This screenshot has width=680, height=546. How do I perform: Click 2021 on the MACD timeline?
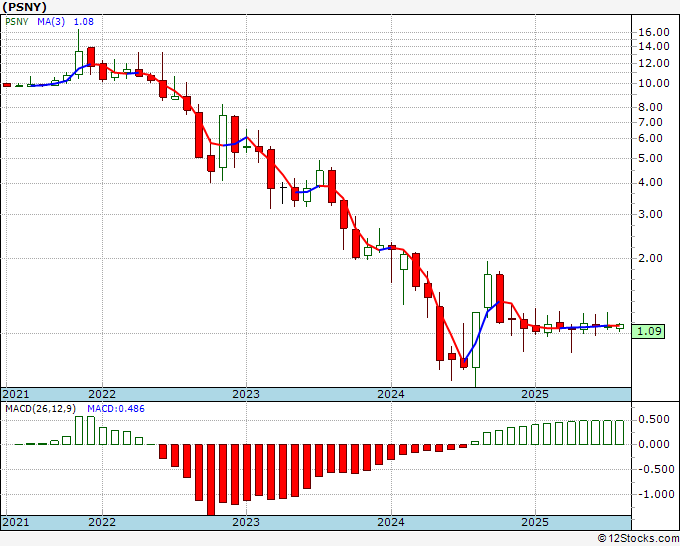pos(16,522)
